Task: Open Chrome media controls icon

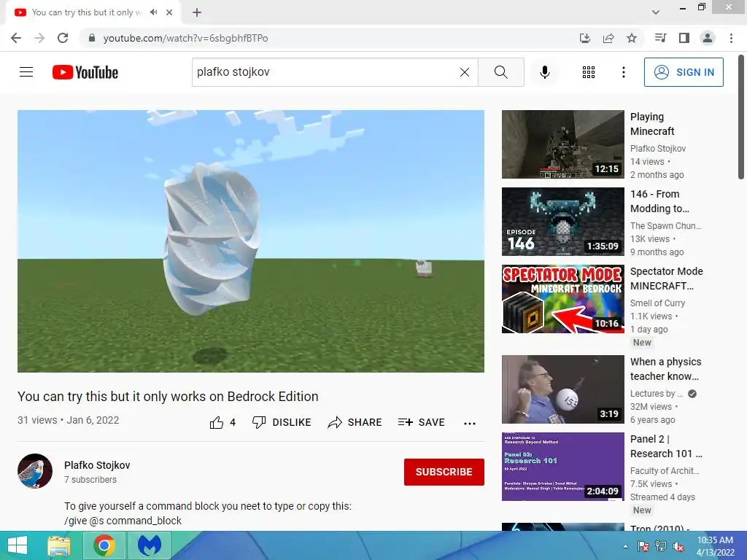Action: (660, 38)
